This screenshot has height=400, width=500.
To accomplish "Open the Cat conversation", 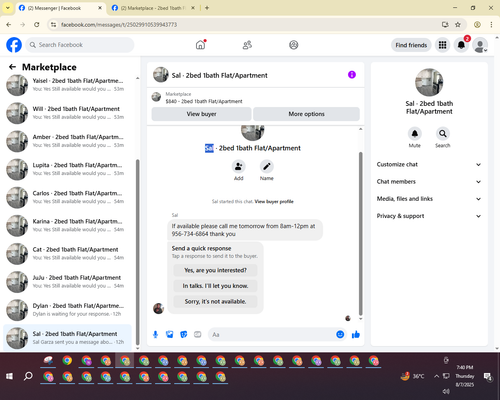I will click(x=67, y=254).
